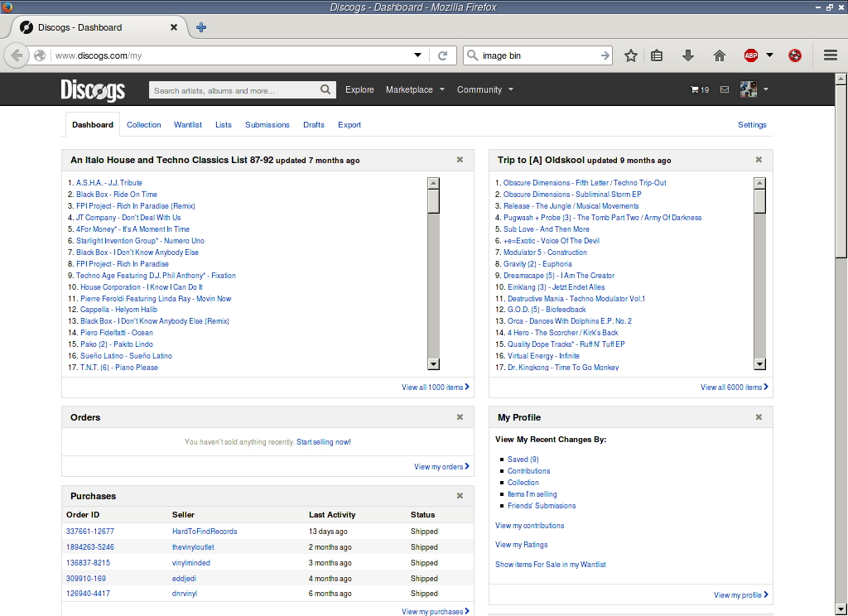This screenshot has width=848, height=616.
Task: Click the site identity globe icon
Action: point(39,55)
